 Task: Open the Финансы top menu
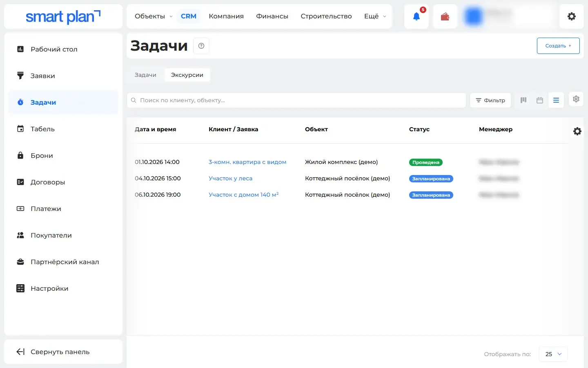point(272,16)
